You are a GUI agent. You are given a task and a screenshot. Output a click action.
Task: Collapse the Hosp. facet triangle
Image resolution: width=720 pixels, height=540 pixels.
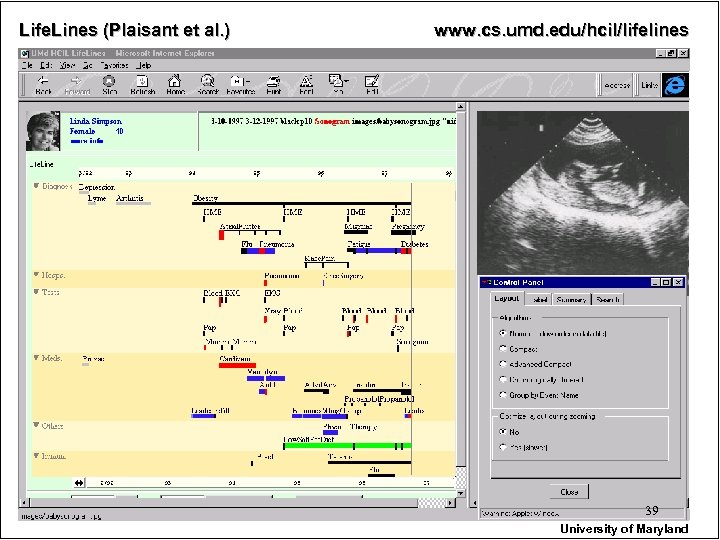[x=36, y=275]
